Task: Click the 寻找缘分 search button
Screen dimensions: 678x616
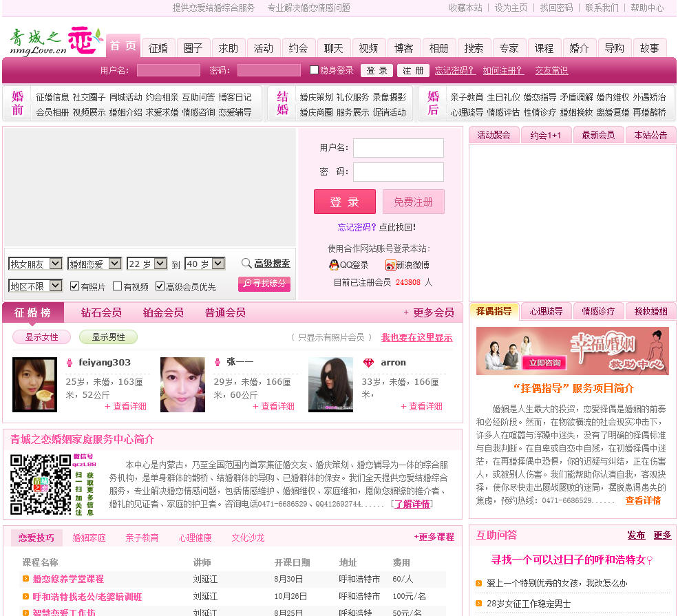Action: [x=264, y=284]
